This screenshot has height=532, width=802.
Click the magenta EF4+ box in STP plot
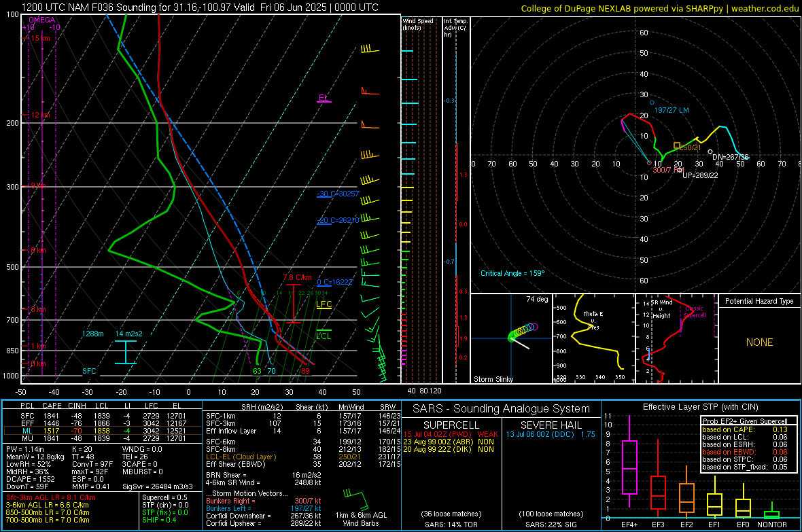tap(629, 467)
